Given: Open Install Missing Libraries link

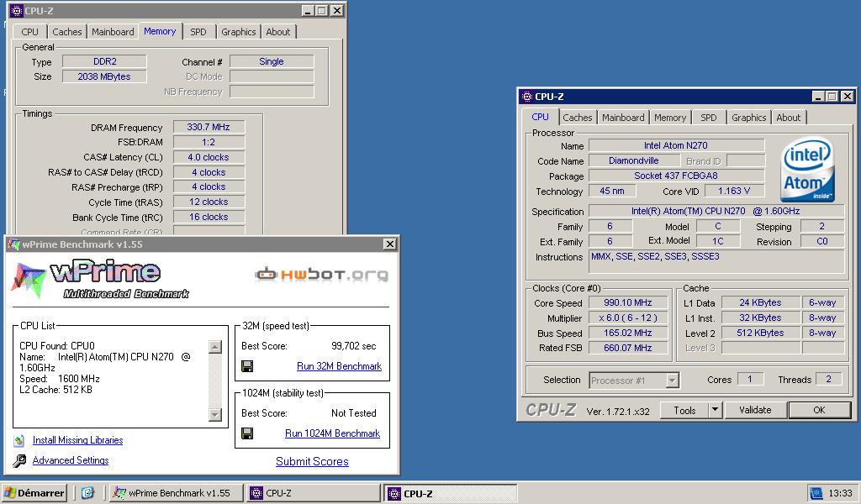Looking at the screenshot, I should coord(77,440).
